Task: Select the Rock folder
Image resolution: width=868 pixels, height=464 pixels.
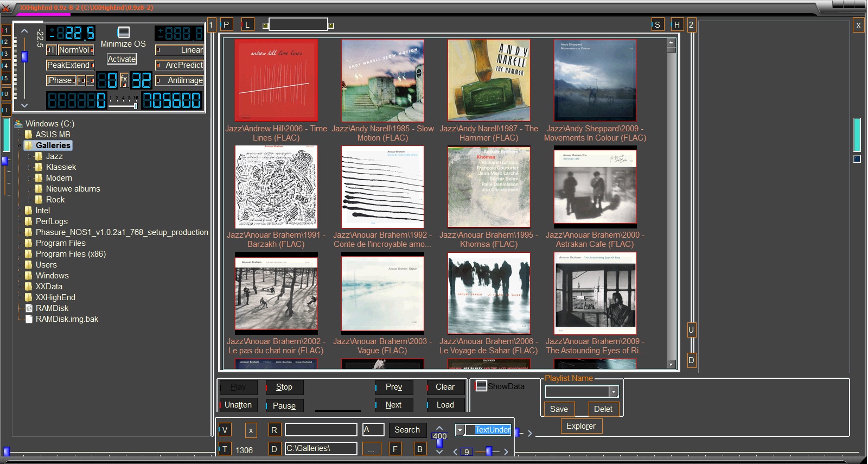Action: click(55, 200)
